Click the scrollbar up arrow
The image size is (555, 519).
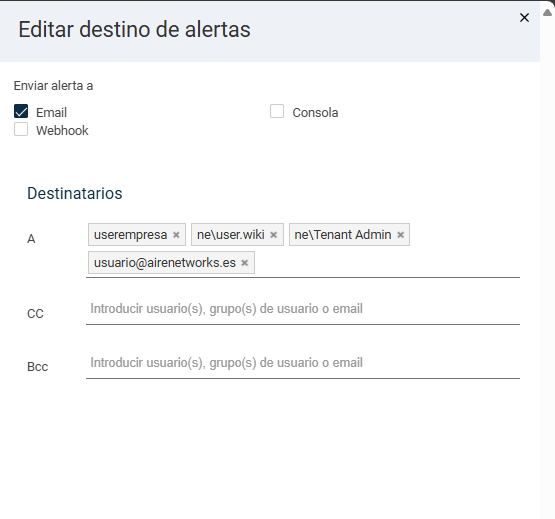coord(547,13)
